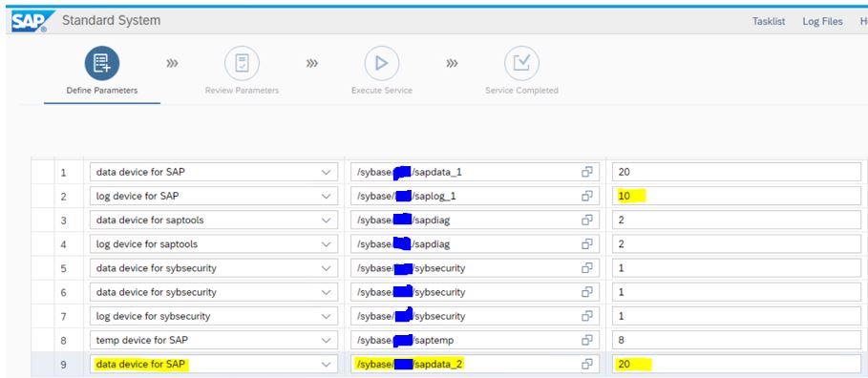868x378 pixels.
Task: Select row number 6
Action: tap(63, 292)
